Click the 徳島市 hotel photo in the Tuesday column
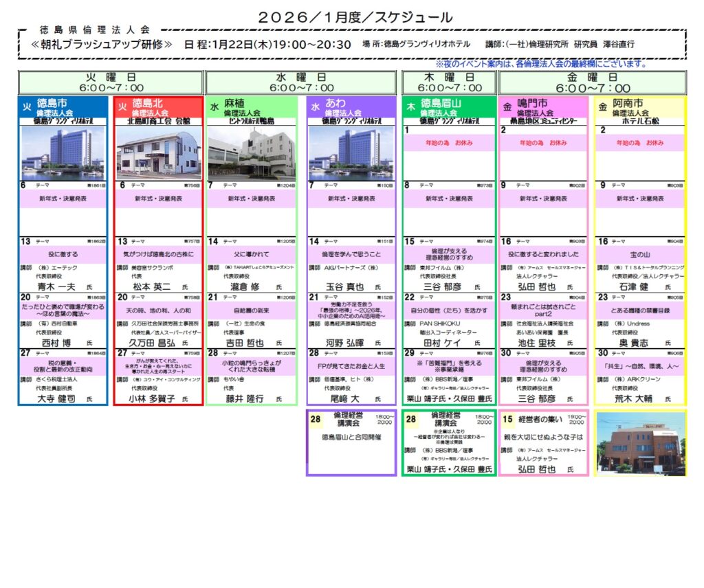The image size is (704, 588). pyautogui.click(x=63, y=152)
